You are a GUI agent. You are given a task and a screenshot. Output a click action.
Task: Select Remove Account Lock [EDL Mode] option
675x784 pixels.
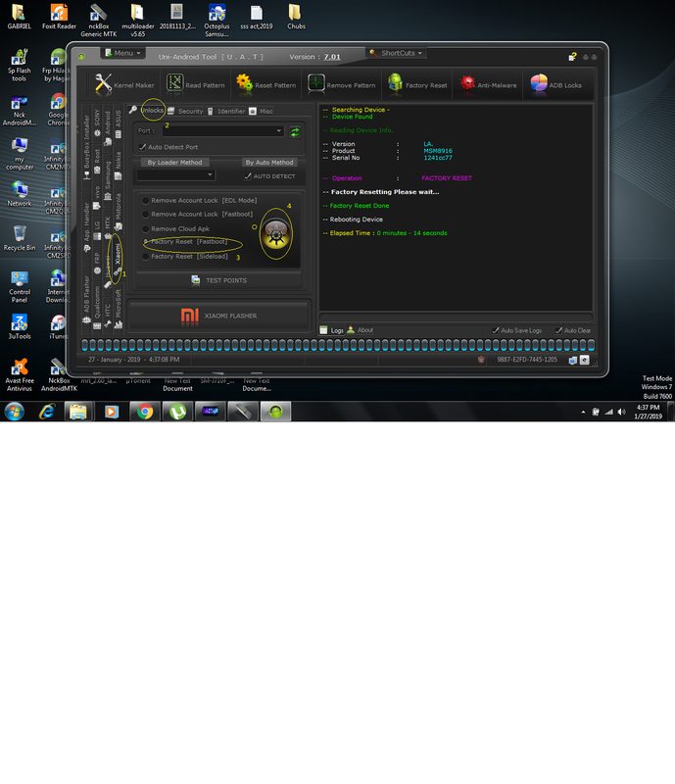pyautogui.click(x=200, y=201)
